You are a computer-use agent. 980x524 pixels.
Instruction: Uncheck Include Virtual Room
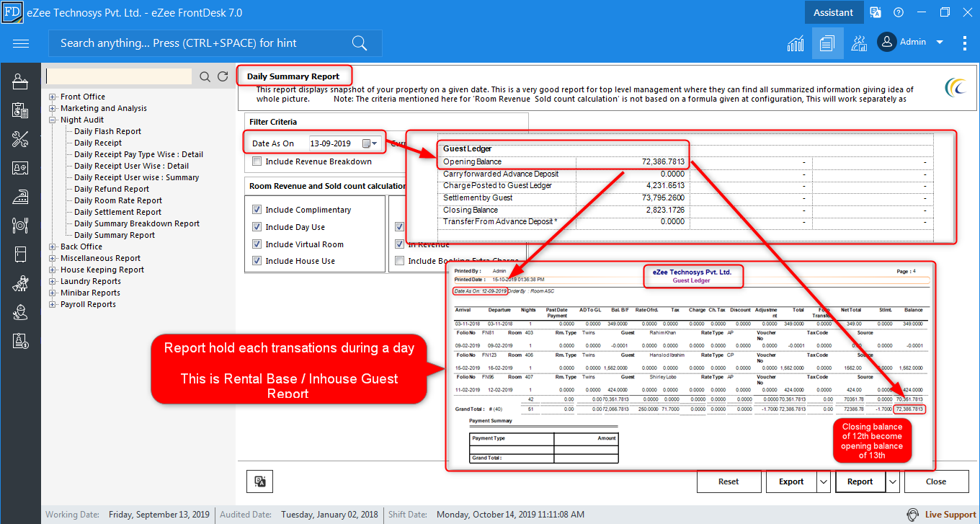tap(257, 244)
